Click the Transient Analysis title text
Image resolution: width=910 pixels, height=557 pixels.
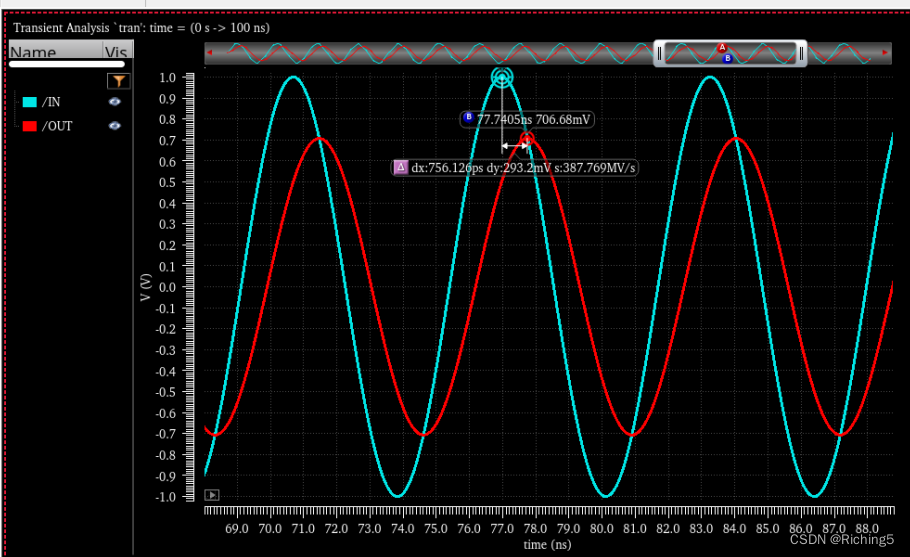tap(141, 28)
